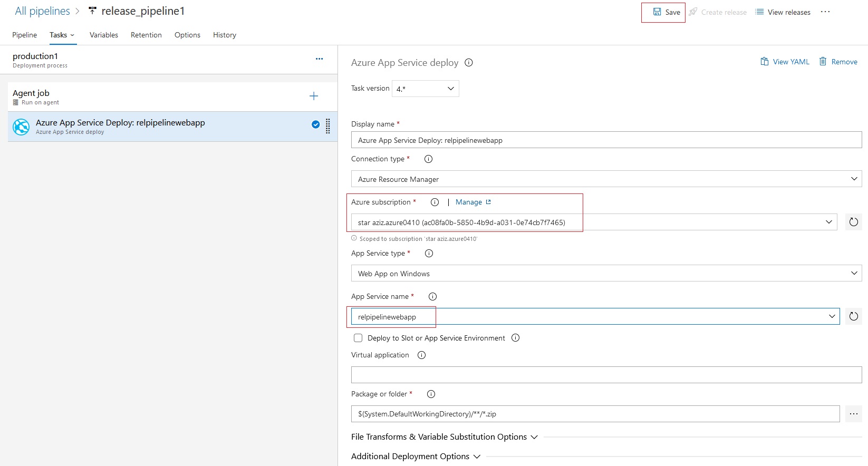Click the Save button
868x466 pixels.
click(667, 12)
